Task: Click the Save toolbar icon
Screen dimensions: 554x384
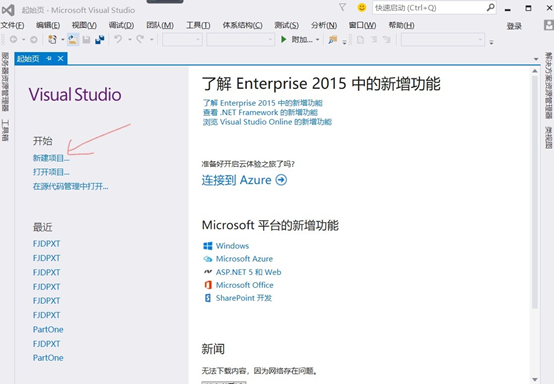Action: [x=86, y=40]
